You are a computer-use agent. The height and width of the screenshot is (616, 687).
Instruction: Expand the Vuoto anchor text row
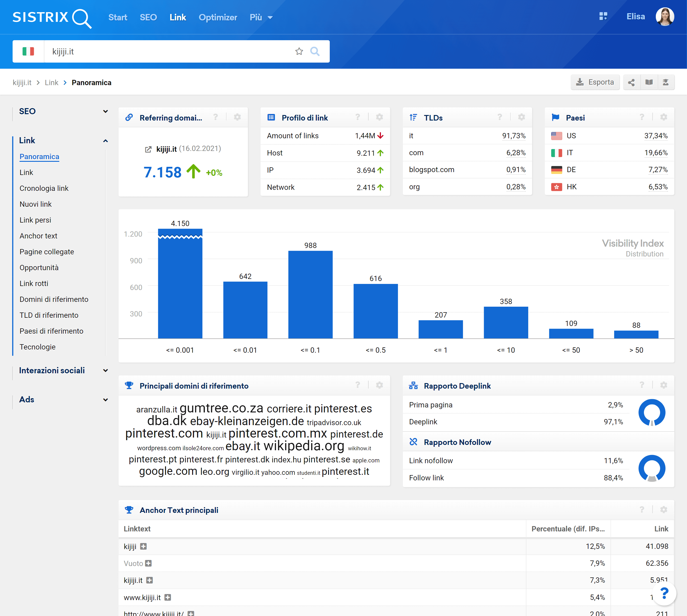click(x=148, y=563)
